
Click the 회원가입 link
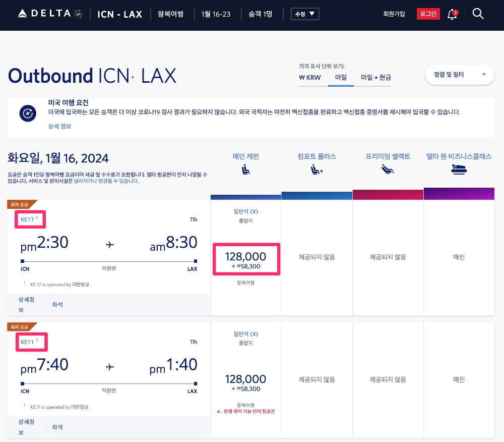coord(394,14)
